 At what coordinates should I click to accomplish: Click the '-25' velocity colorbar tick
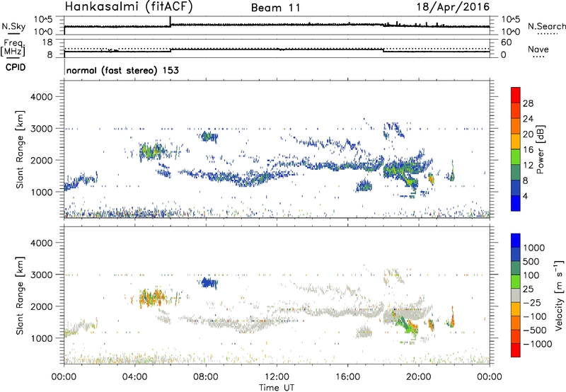[532, 303]
